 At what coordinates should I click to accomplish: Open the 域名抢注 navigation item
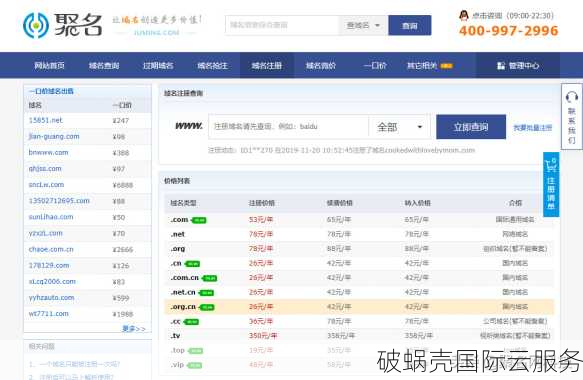tap(212, 65)
